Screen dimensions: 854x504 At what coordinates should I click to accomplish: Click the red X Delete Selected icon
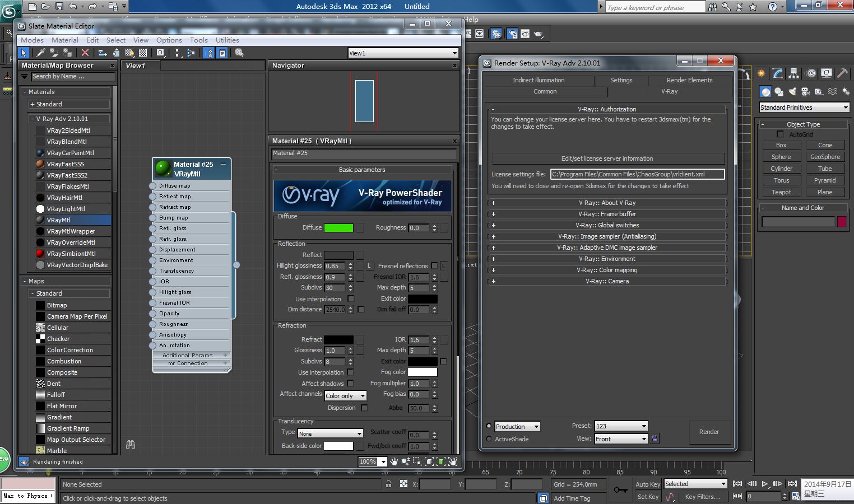click(85, 53)
